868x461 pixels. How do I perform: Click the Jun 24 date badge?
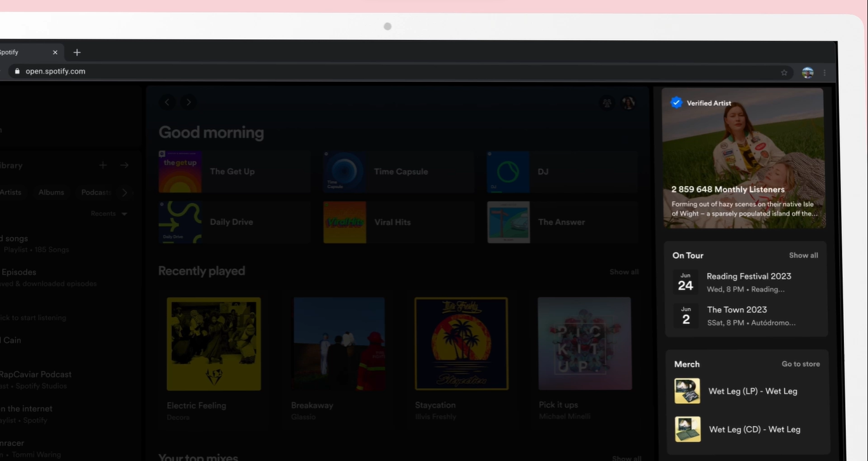click(686, 283)
